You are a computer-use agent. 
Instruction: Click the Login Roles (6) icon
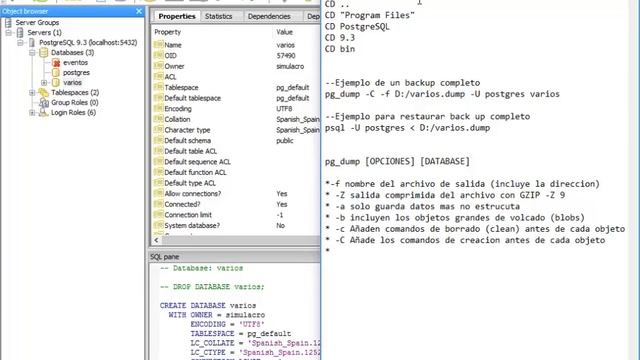(x=44, y=113)
